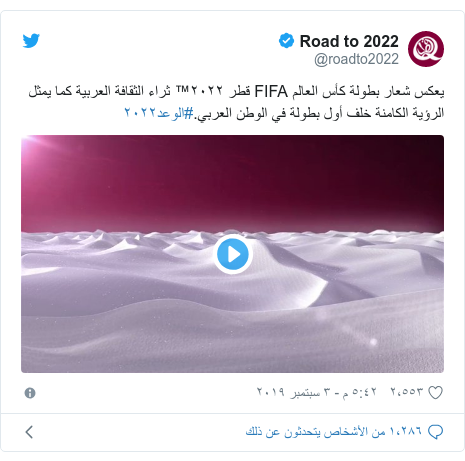This screenshot has height=461, width=465.
Task: Click the second line of tweet text
Action: coord(284,113)
